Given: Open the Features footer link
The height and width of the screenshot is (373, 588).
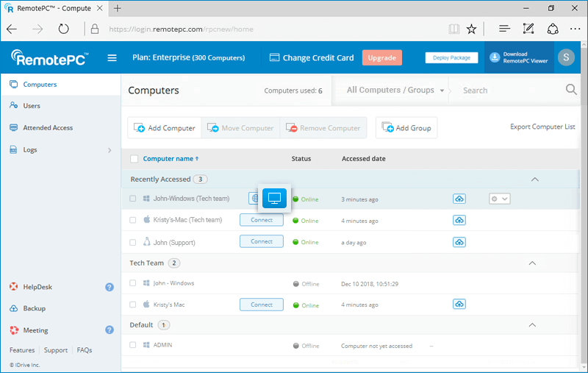Looking at the screenshot, I should click(x=22, y=350).
